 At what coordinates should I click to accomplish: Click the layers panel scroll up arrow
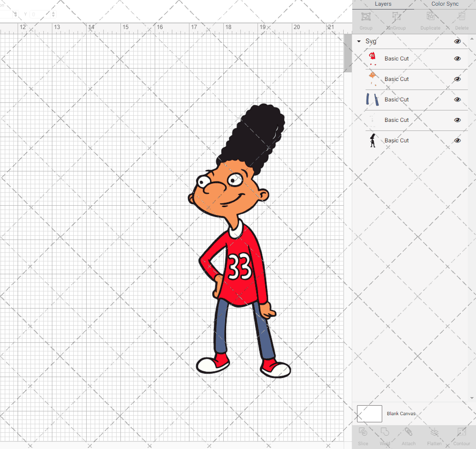coord(471,39)
